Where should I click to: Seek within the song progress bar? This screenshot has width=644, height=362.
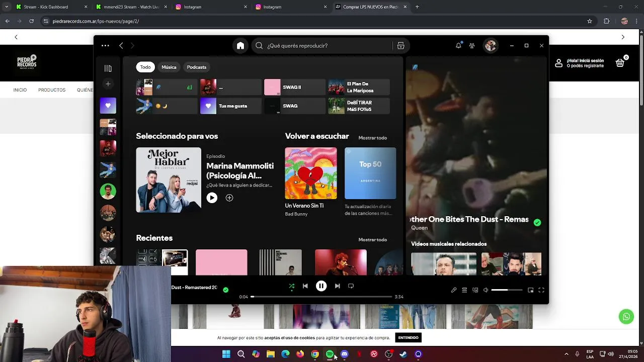321,297
